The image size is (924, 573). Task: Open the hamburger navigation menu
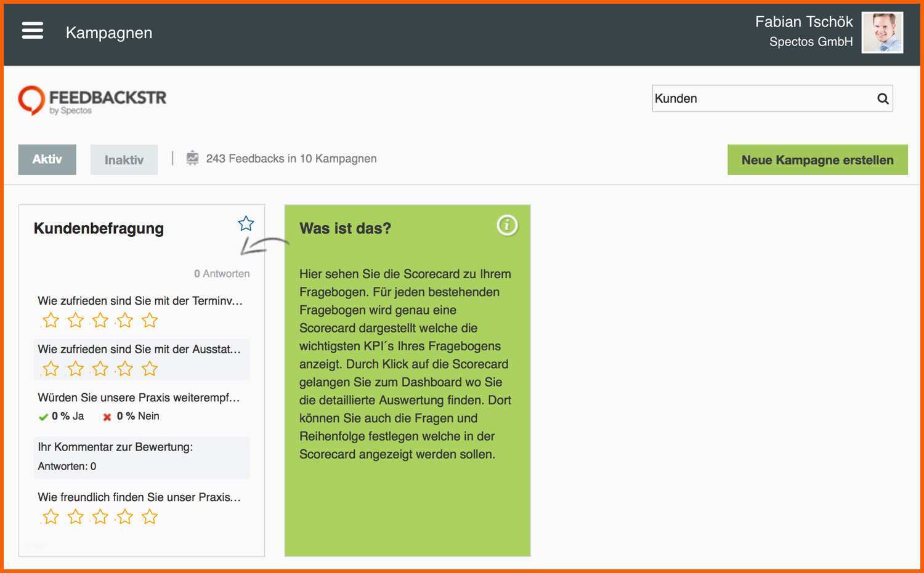[33, 30]
